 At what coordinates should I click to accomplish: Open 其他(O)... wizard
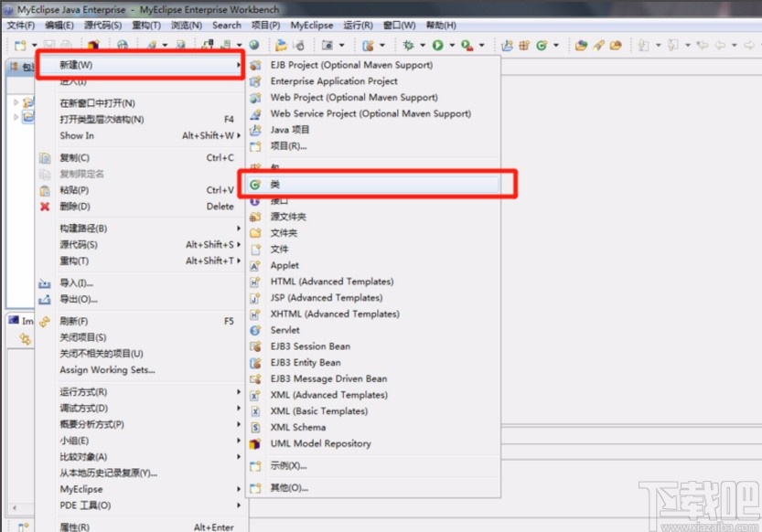click(372, 488)
